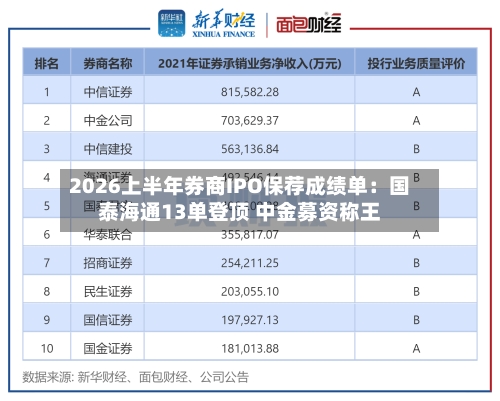
Task: Click rank number 3
Action: [x=47, y=149]
